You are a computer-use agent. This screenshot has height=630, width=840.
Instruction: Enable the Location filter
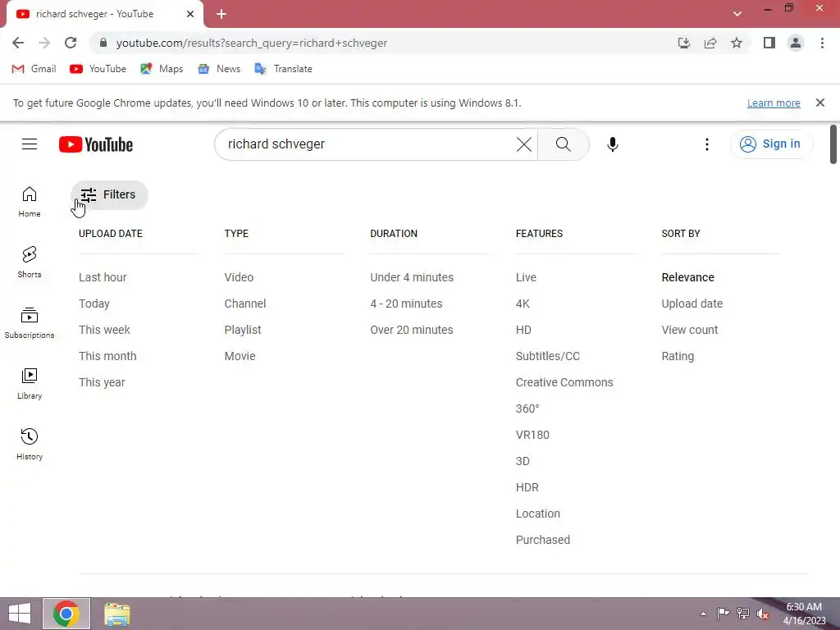(x=538, y=514)
